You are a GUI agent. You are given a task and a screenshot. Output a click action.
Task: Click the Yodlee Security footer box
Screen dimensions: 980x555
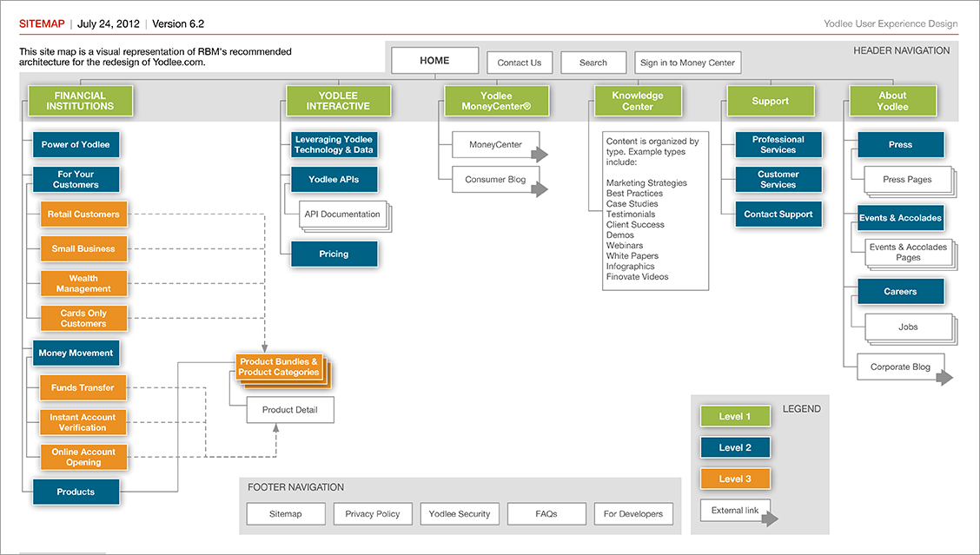click(460, 514)
